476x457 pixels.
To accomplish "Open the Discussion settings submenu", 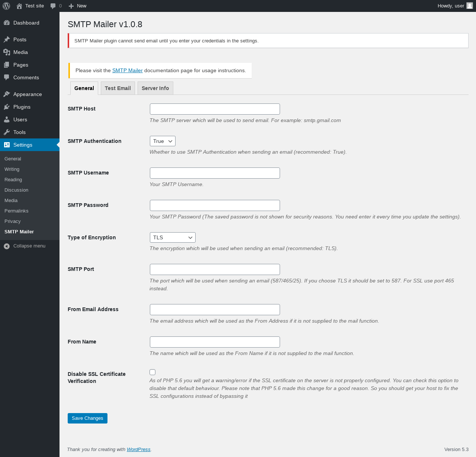I will (16, 190).
